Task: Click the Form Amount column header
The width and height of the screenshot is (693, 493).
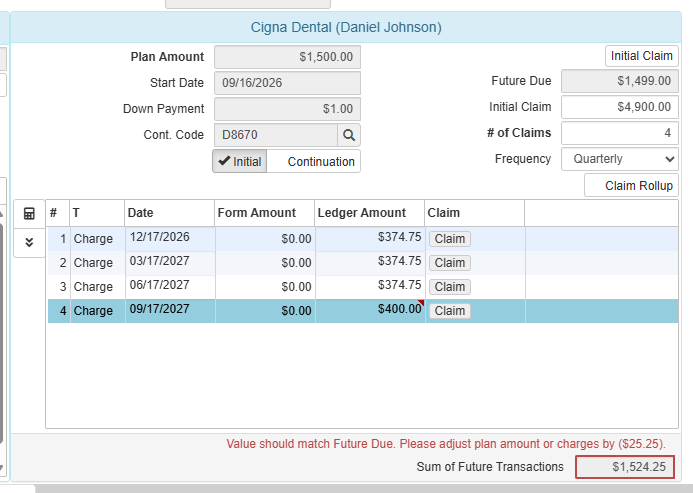Action: coord(264,213)
